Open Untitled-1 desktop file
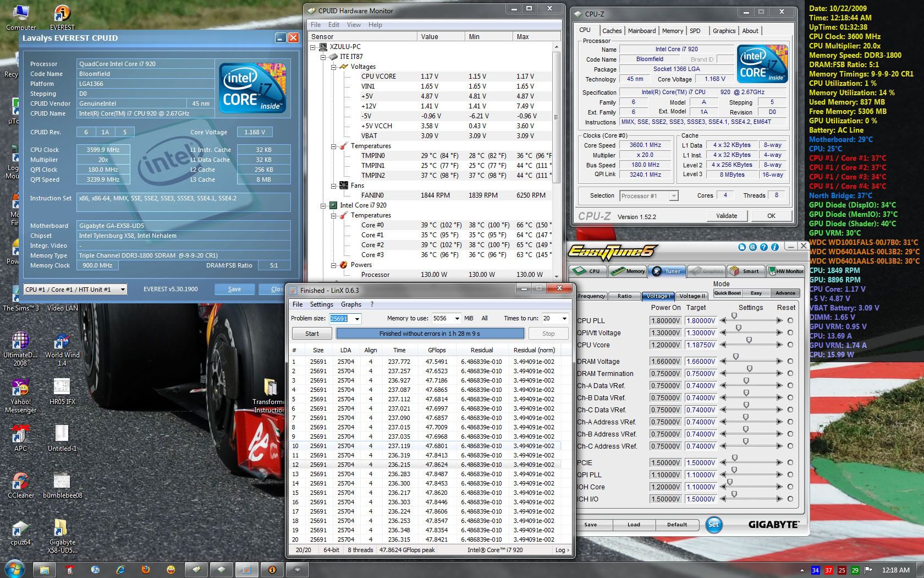This screenshot has height=578, width=924. 62,439
